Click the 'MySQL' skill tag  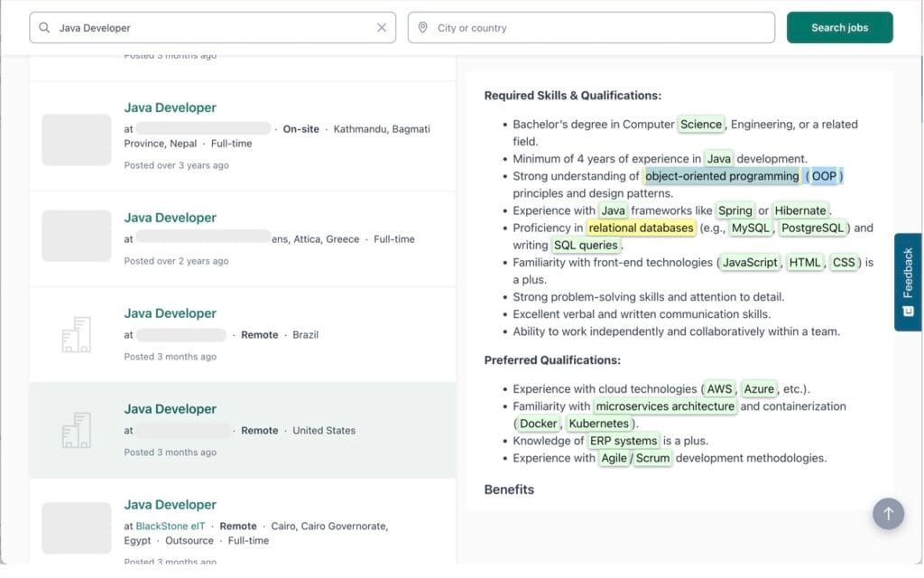pos(750,228)
